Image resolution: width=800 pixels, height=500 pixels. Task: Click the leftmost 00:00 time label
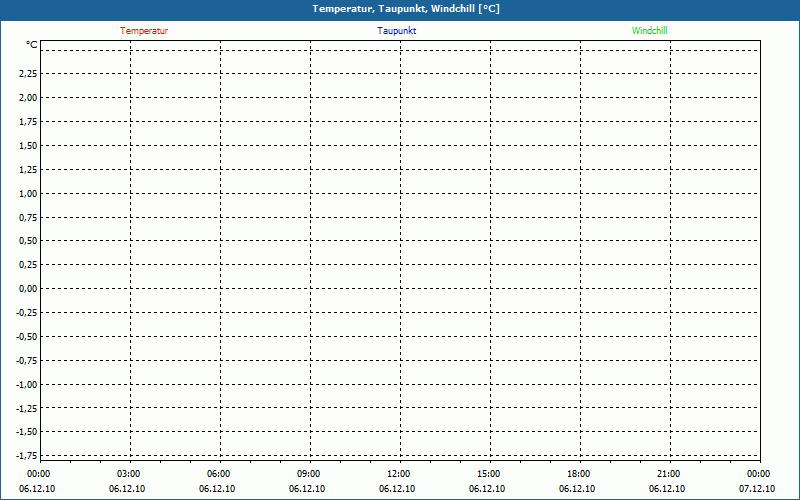tap(38, 474)
